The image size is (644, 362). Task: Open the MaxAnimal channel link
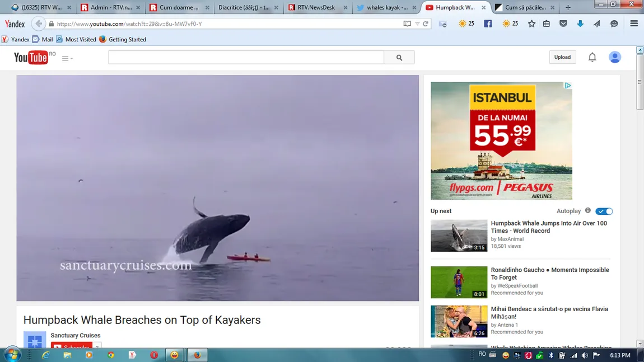511,239
